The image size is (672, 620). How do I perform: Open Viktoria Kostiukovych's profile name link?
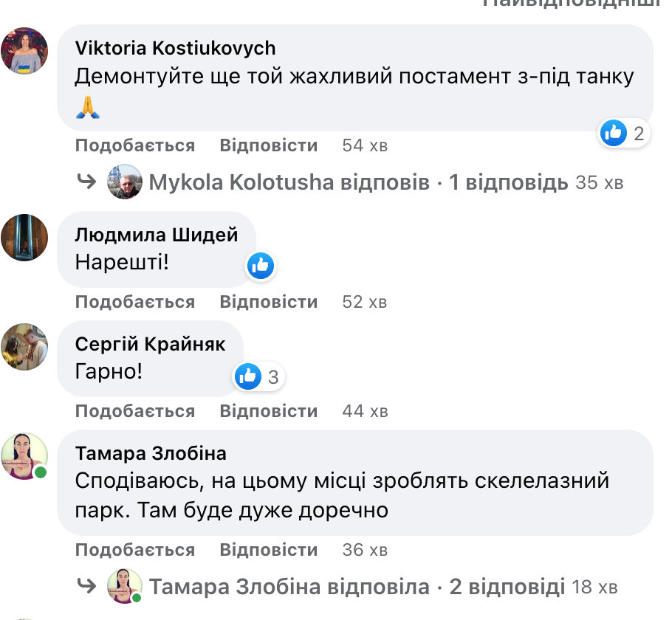176,48
